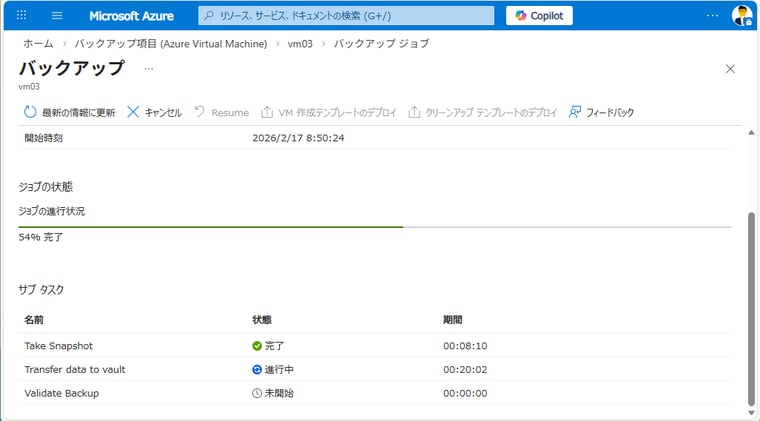The image size is (760, 421).
Task: Click the feedback person icon
Action: click(x=575, y=112)
